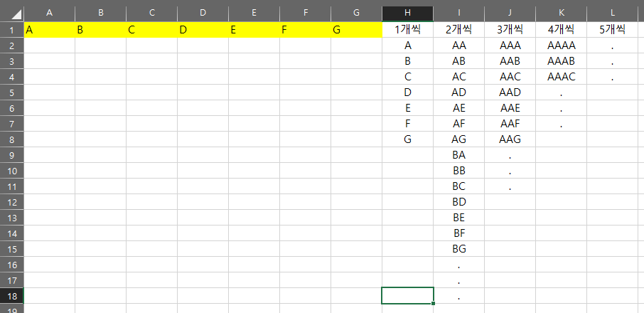This screenshot has width=644, height=313.
Task: Click cell with value AC
Action: 458,77
